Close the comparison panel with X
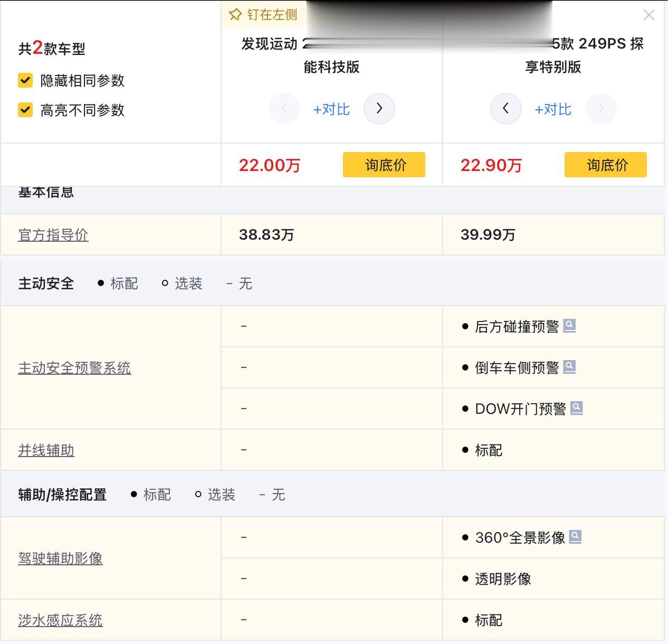This screenshot has width=668, height=644. tap(649, 15)
